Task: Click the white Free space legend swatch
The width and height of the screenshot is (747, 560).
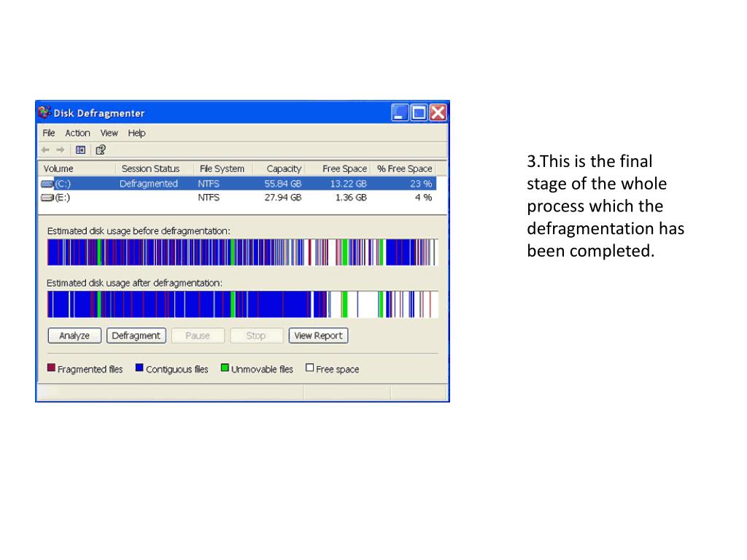Action: [309, 367]
